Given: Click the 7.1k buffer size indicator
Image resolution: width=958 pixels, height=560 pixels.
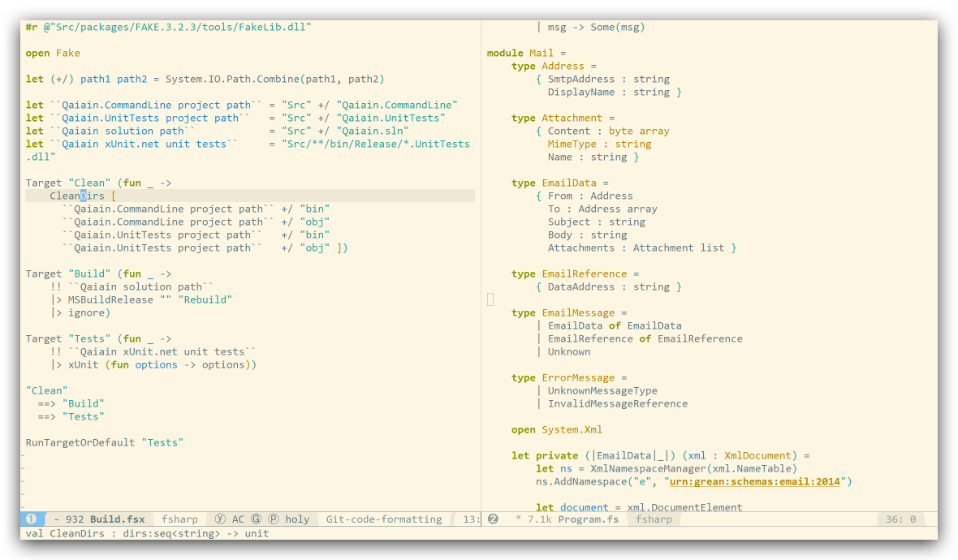Looking at the screenshot, I should coord(540,519).
